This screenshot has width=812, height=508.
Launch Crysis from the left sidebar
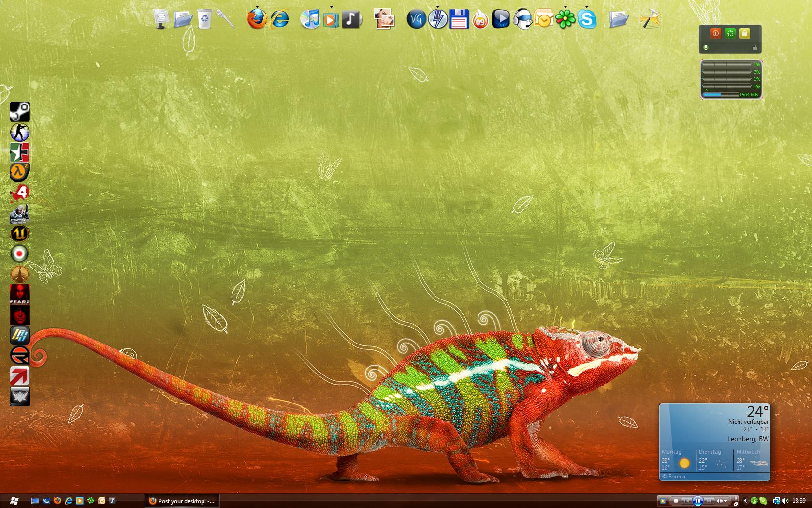pyautogui.click(x=20, y=213)
